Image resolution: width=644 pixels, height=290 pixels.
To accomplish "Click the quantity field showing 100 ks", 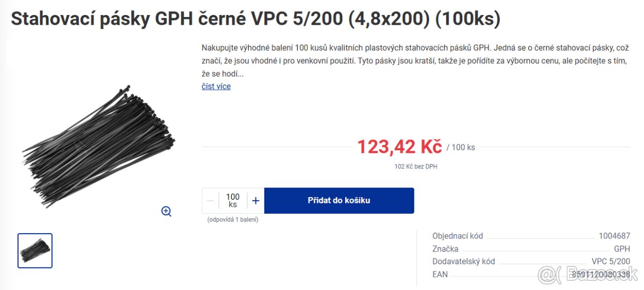I will [232, 200].
